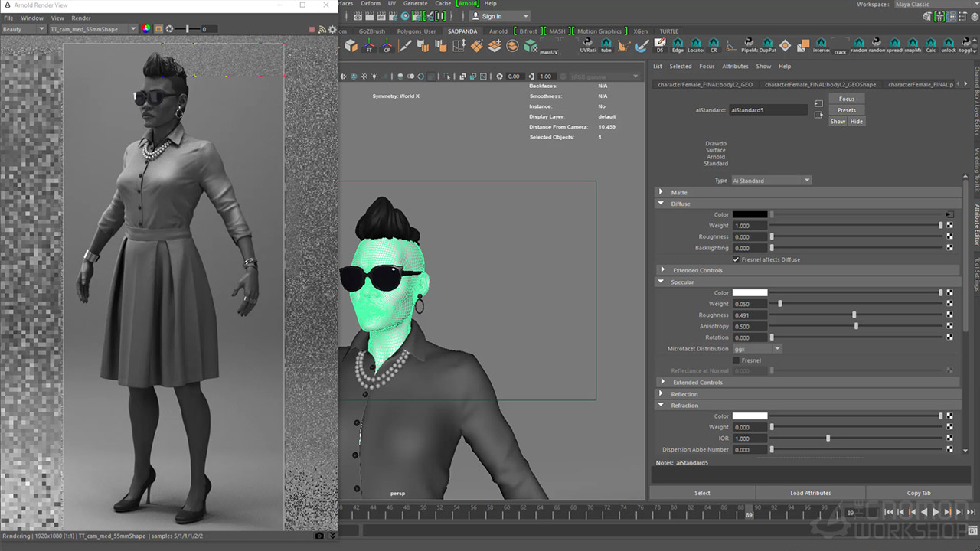Image resolution: width=980 pixels, height=551 pixels.
Task: Open the Render menu in Arnold Render View
Action: coord(80,18)
